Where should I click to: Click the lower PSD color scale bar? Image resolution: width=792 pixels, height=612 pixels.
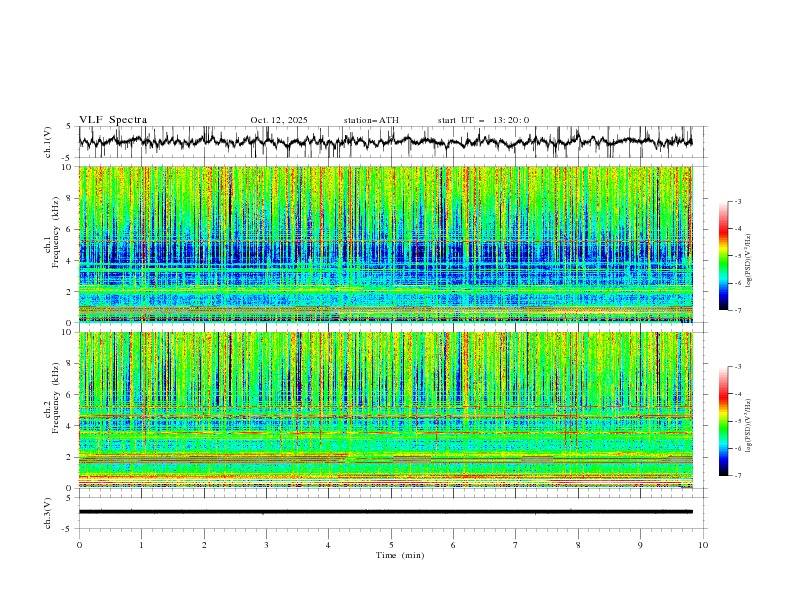tap(724, 421)
